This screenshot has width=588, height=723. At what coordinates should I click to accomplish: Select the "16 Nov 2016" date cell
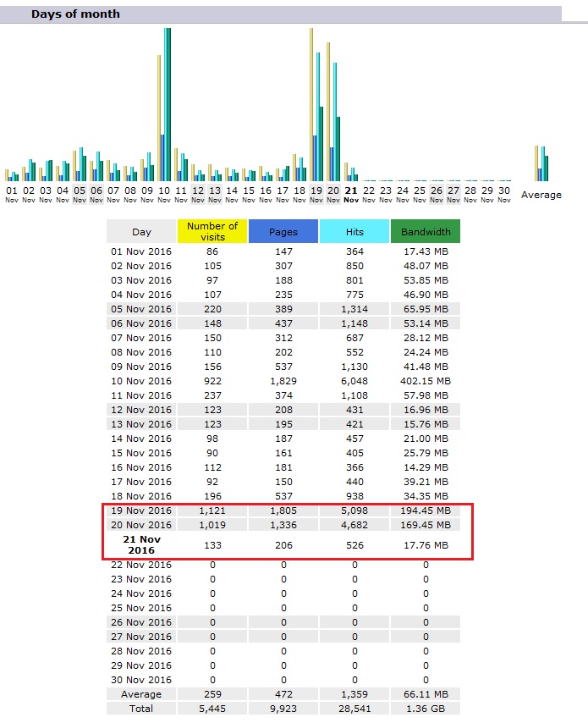(141, 467)
